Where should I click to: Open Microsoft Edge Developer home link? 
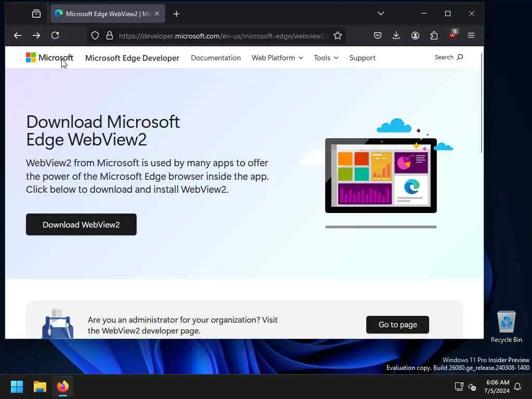[x=132, y=58]
